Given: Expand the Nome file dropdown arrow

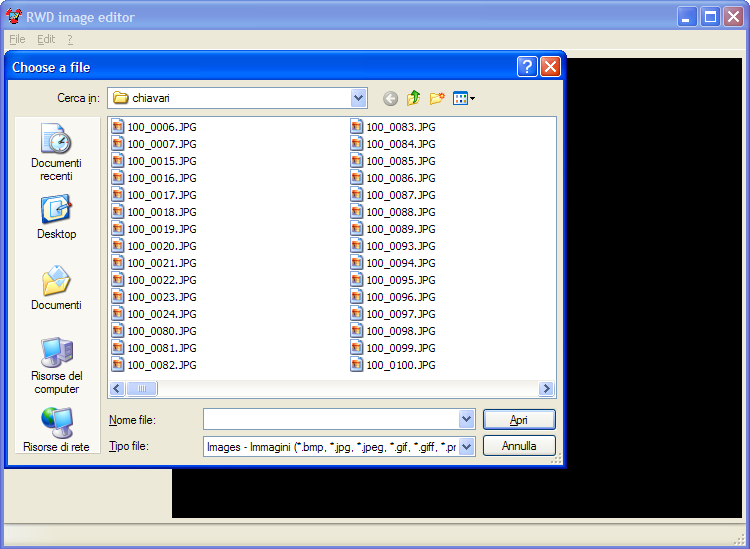Looking at the screenshot, I should point(466,420).
